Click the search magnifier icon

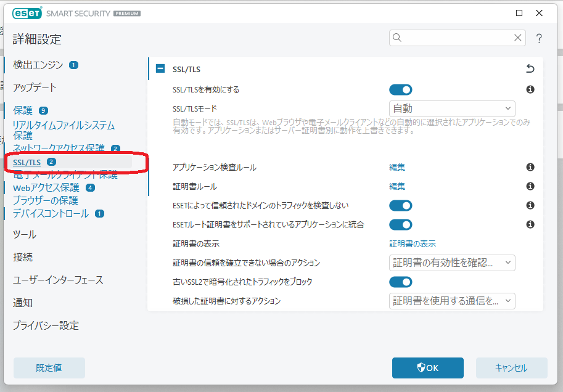(397, 38)
